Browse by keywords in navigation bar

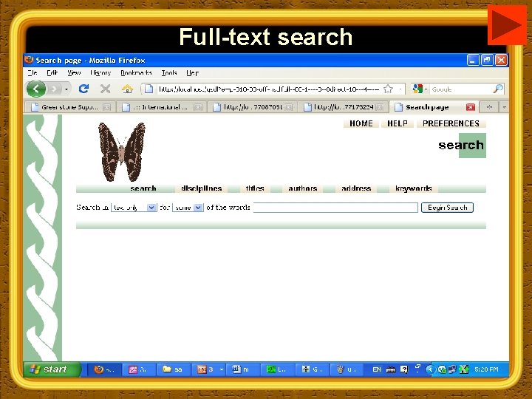[x=413, y=188]
